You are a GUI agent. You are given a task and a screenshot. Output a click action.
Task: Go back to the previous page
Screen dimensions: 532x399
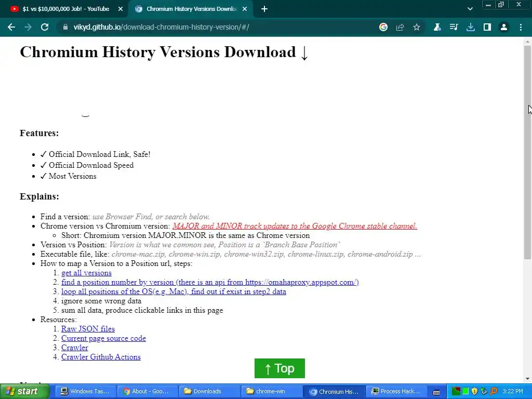(11, 27)
